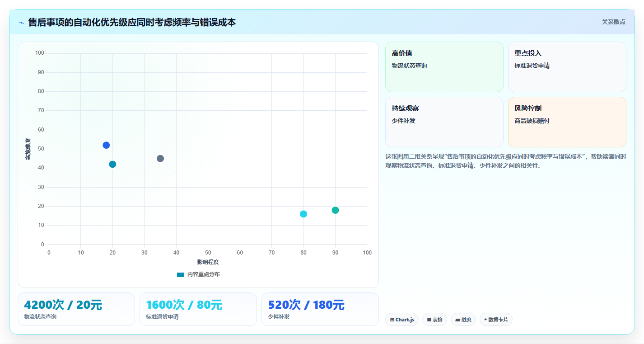Click the 1600次 / 80元 stat value
The image size is (644, 344).
click(184, 305)
